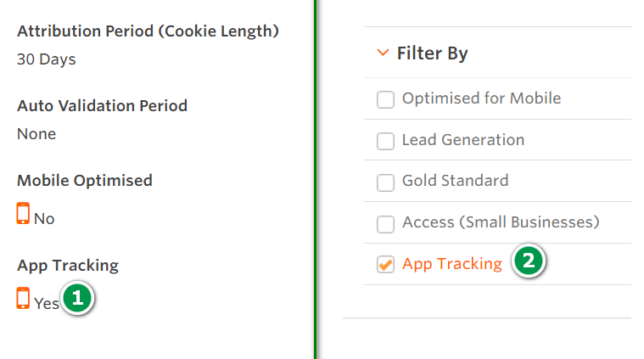Check the Gold Standard checkbox

pyautogui.click(x=385, y=182)
